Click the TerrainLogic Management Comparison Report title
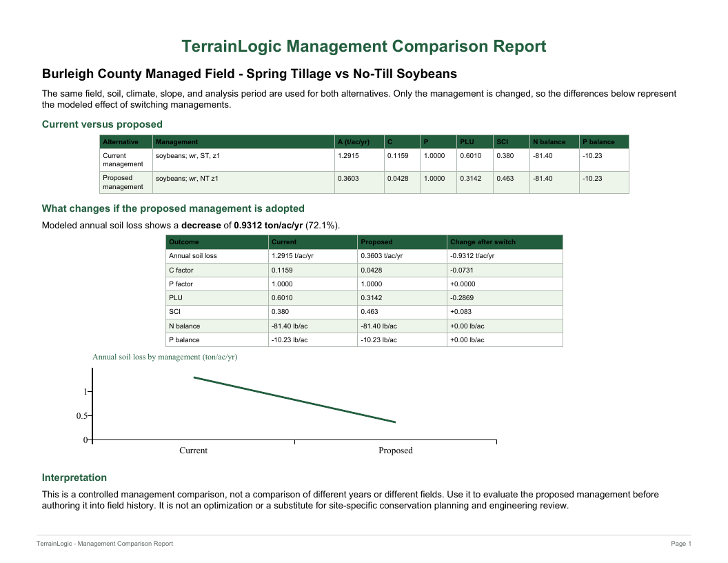 [363, 46]
